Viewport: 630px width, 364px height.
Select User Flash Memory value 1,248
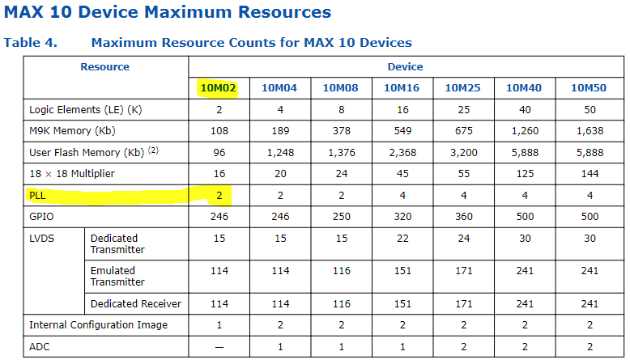pyautogui.click(x=280, y=153)
